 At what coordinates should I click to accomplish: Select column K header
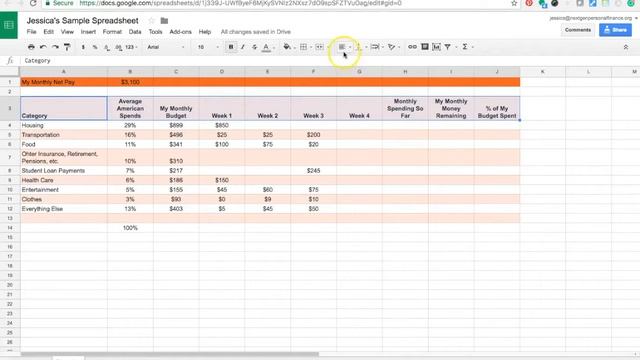542,72
